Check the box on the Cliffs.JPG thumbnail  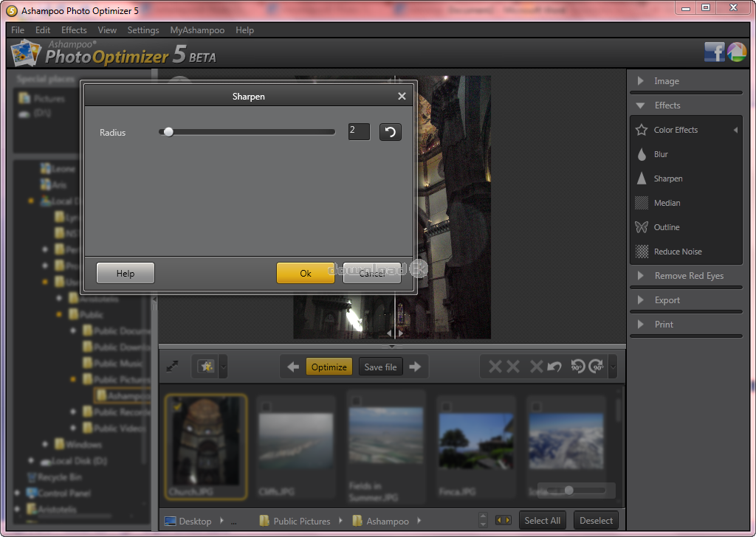click(x=266, y=407)
